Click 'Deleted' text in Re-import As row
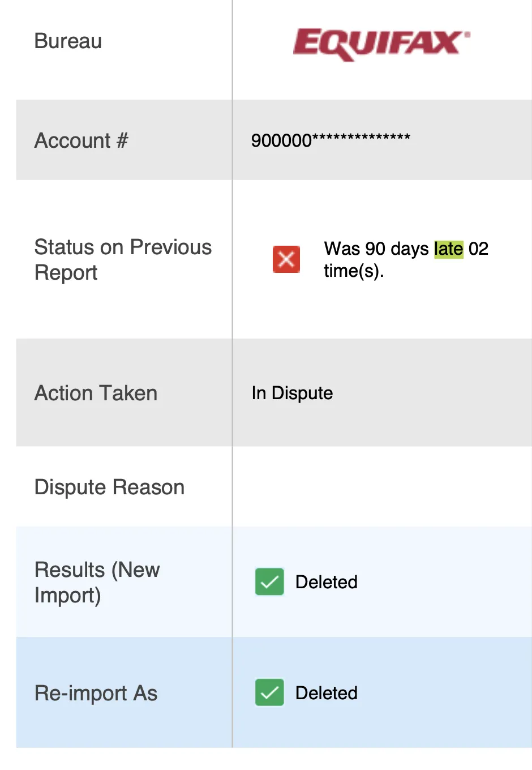 pyautogui.click(x=327, y=693)
